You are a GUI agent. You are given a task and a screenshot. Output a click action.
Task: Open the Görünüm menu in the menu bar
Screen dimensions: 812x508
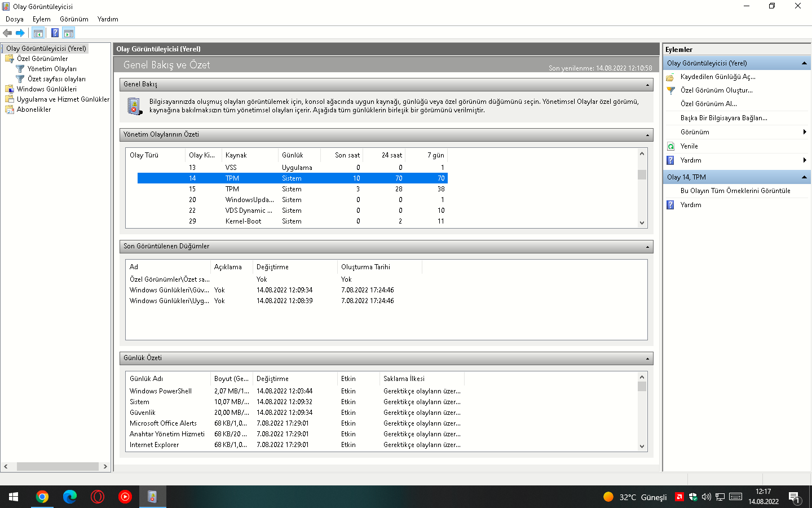(x=74, y=19)
